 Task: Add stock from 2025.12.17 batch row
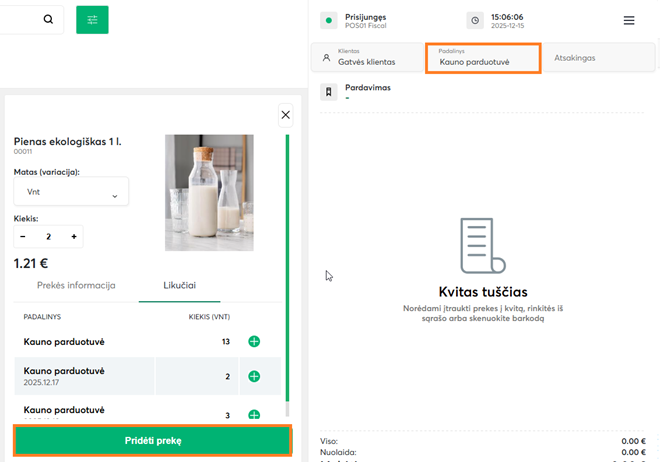(254, 376)
